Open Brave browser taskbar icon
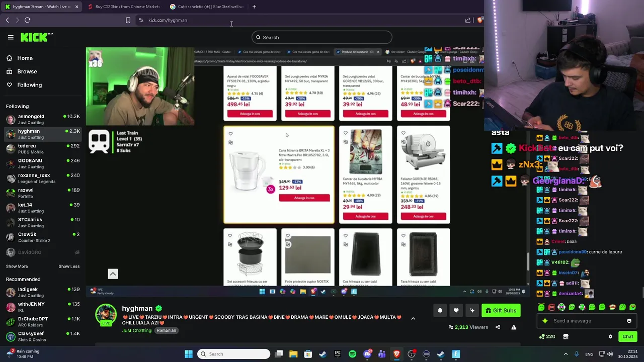Viewport: 644px width, 362px height. coord(396,354)
